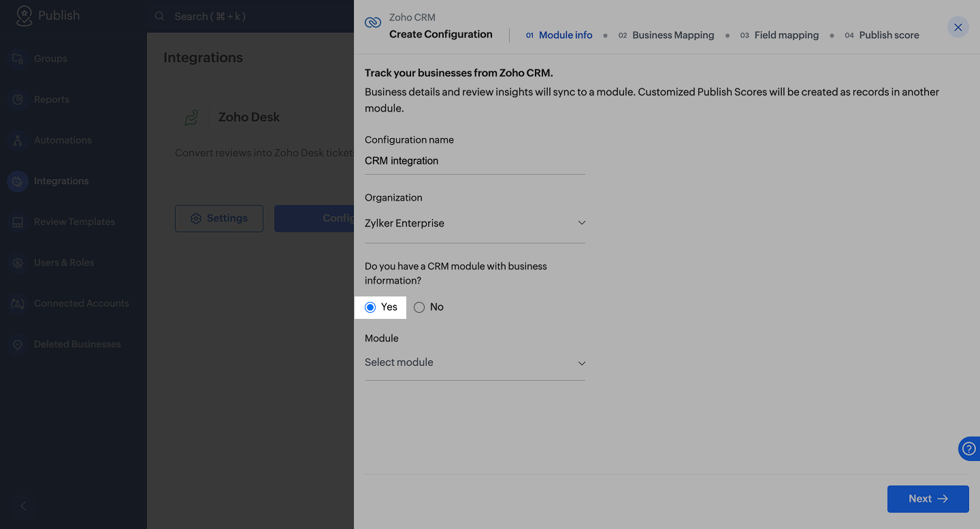Click the Next button

(928, 499)
